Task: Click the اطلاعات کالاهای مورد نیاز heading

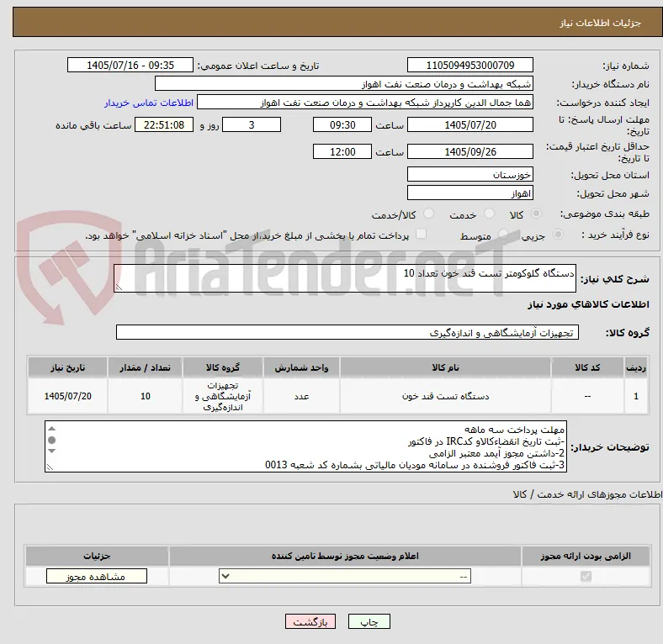Action: [x=588, y=304]
